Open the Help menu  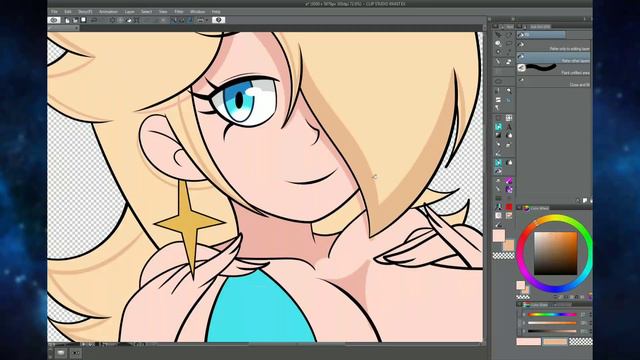[x=216, y=12]
